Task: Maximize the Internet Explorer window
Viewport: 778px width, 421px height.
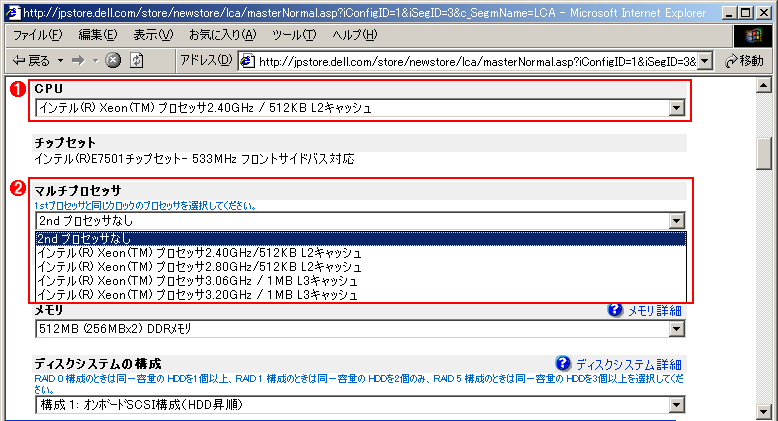Action: click(x=746, y=13)
